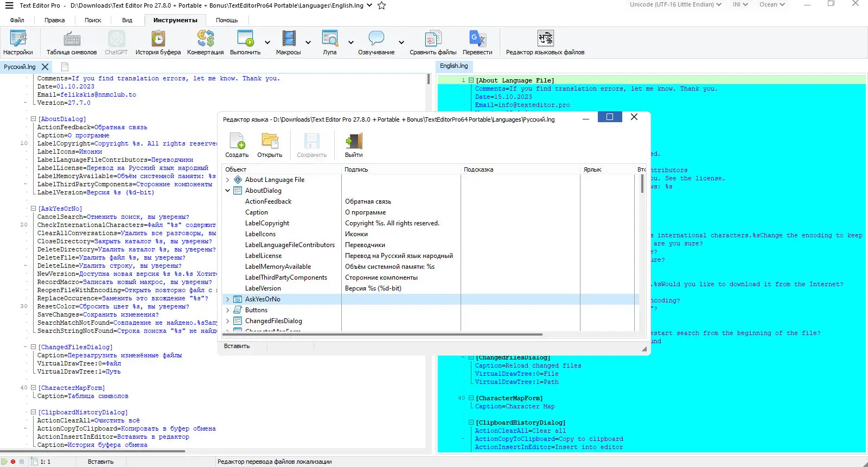Collapse [About Language File] fold in English.lng
Image resolution: width=868 pixels, height=467 pixels.
[x=471, y=80]
